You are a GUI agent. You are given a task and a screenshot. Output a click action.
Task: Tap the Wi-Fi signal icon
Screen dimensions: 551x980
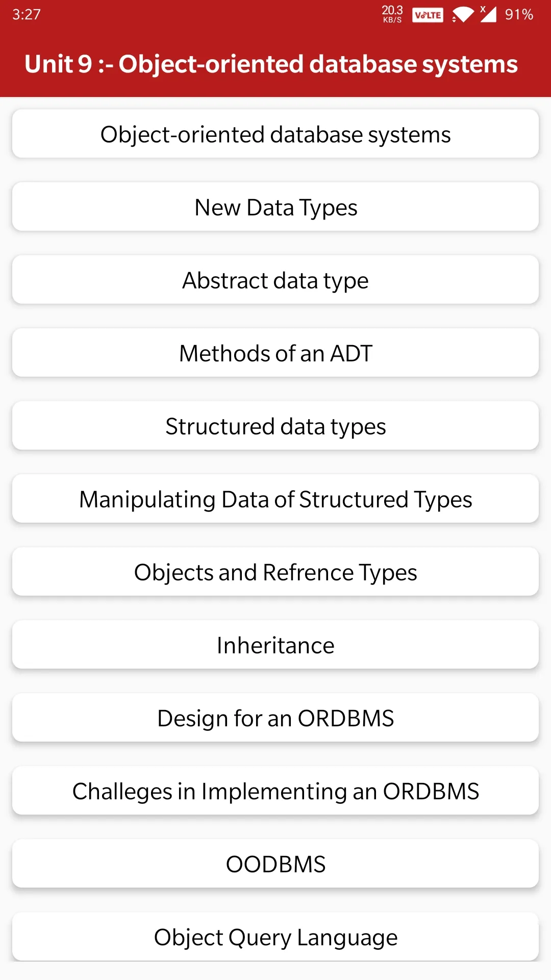463,15
